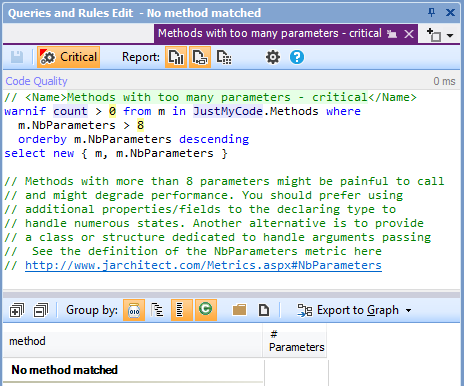The width and height of the screenshot is (464, 386).
Task: Close the Queries and Rules Edit panel
Action: click(450, 13)
